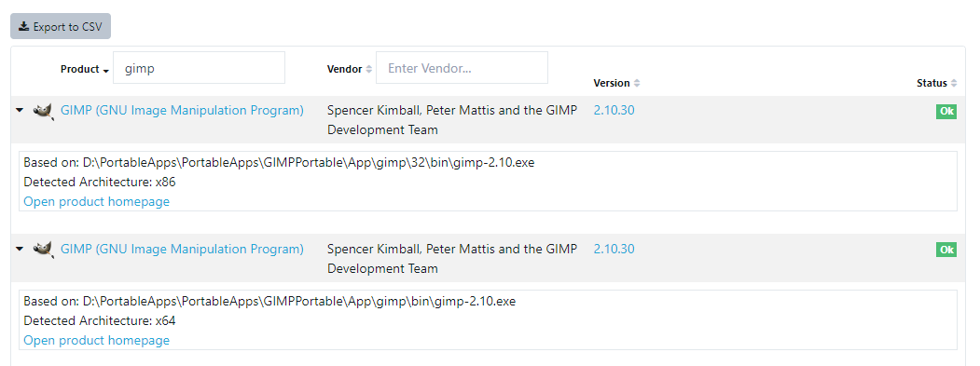
Task: Open the Product column dropdown caret
Action: pos(106,71)
